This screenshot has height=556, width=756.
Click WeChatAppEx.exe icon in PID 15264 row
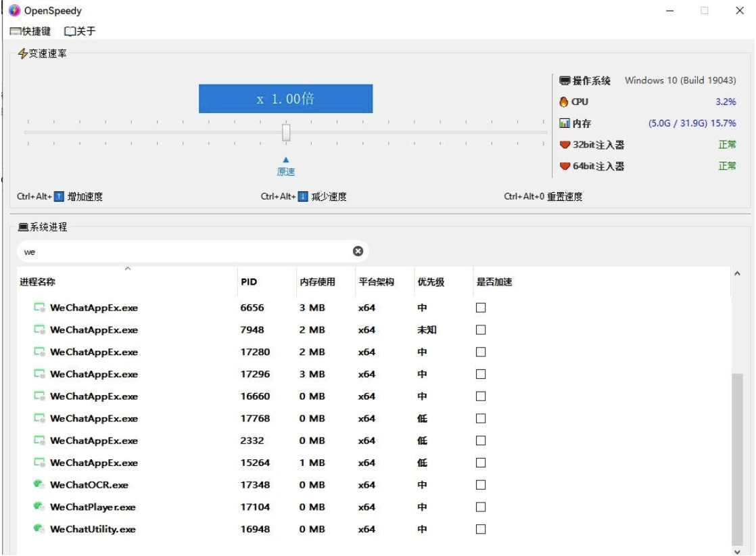click(x=39, y=463)
